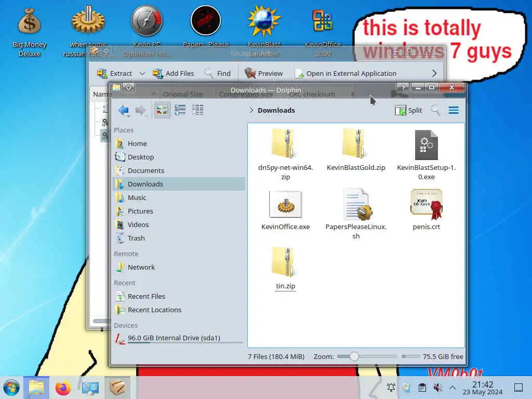Open clipboard icon in system tray
The height and width of the screenshot is (399, 532).
pyautogui.click(x=422, y=388)
